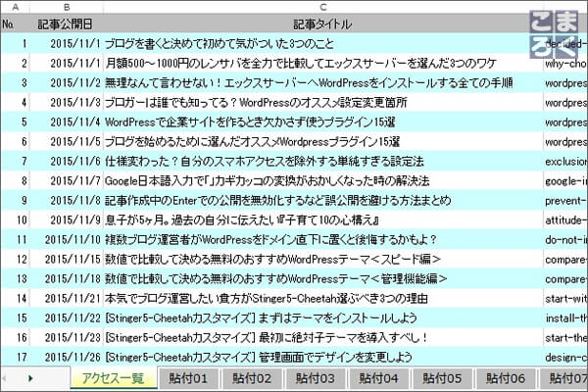
Task: Select column A header
Action: [x=16, y=7]
